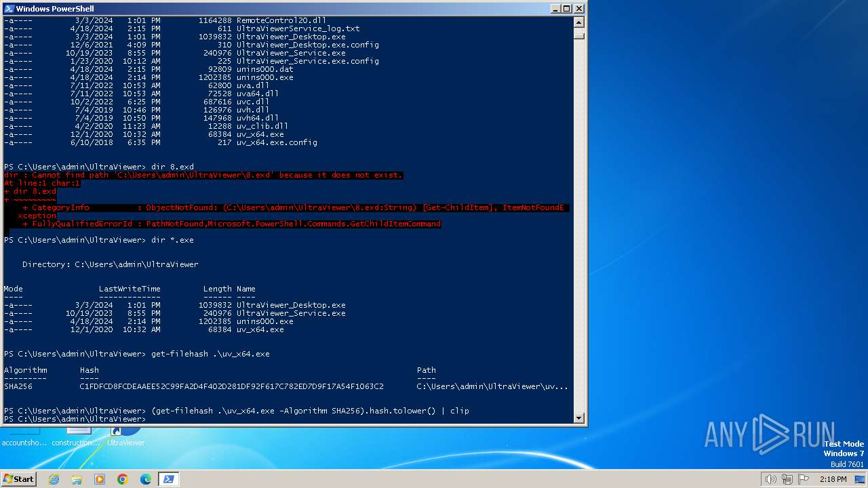The height and width of the screenshot is (488, 868).
Task: Click UltraViewer_Service.exe.config entry
Action: point(307,61)
